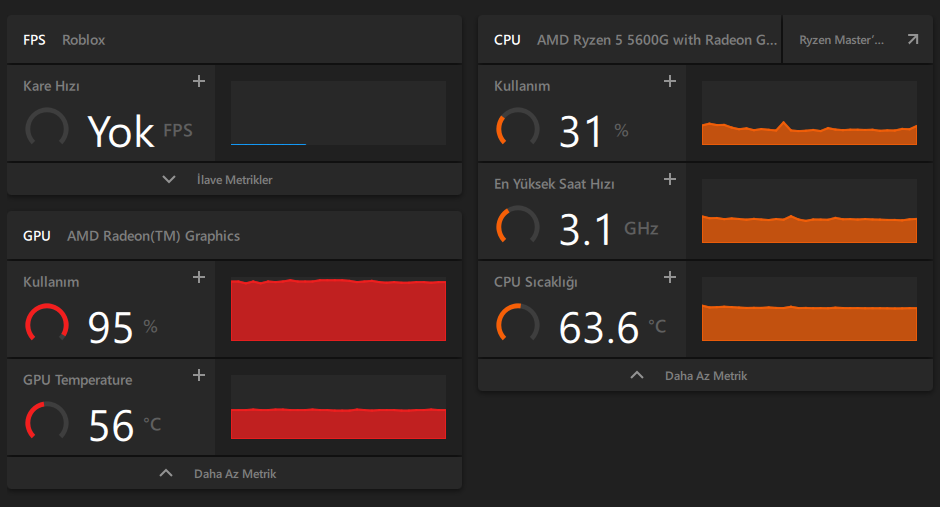Click the Ryzen Master link text

(x=842, y=40)
